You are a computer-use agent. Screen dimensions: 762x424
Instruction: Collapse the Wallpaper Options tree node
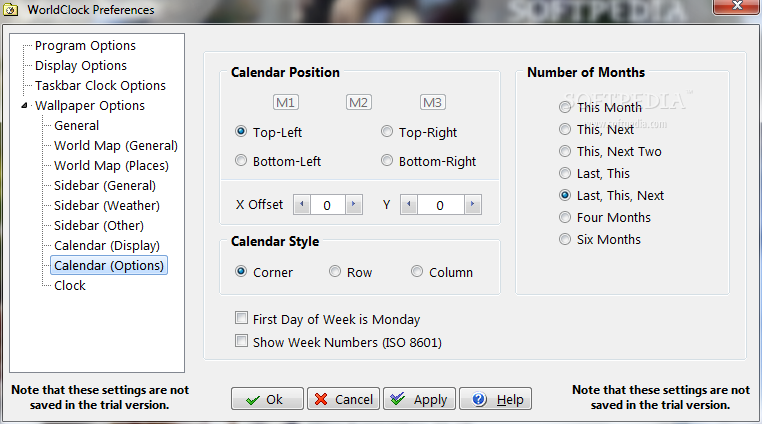coord(24,106)
